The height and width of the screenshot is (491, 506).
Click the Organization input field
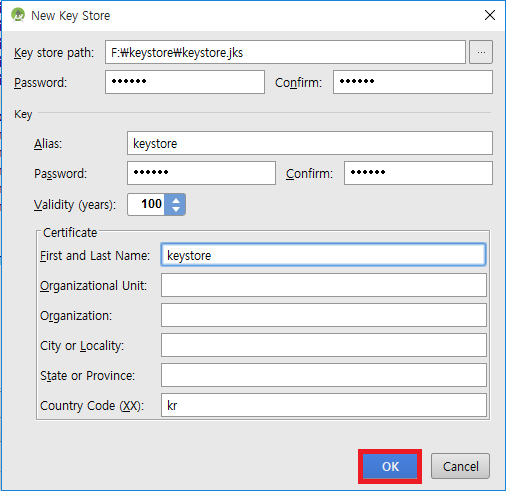click(x=324, y=315)
